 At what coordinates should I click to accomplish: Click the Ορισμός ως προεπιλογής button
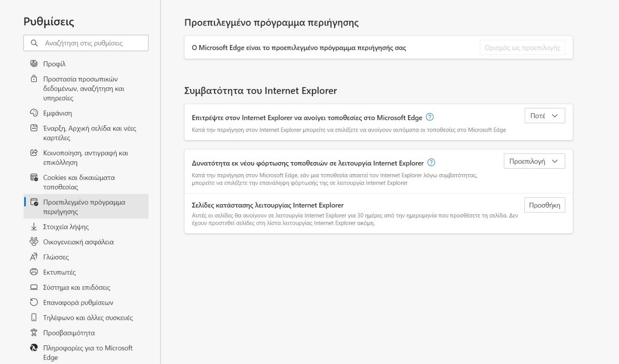[522, 48]
